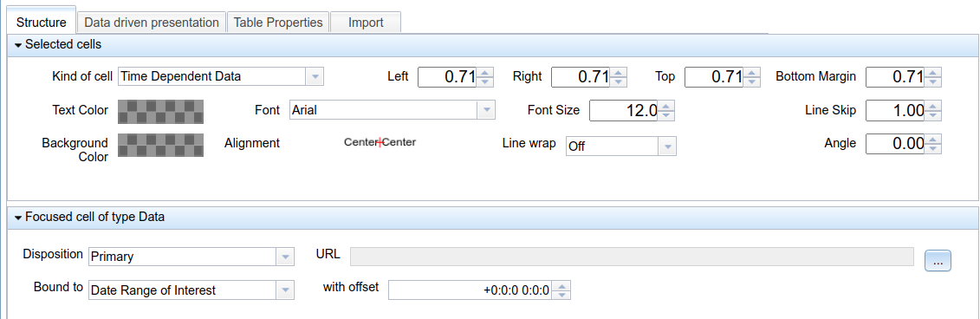
Task: Increase the Font Size value
Action: click(667, 106)
